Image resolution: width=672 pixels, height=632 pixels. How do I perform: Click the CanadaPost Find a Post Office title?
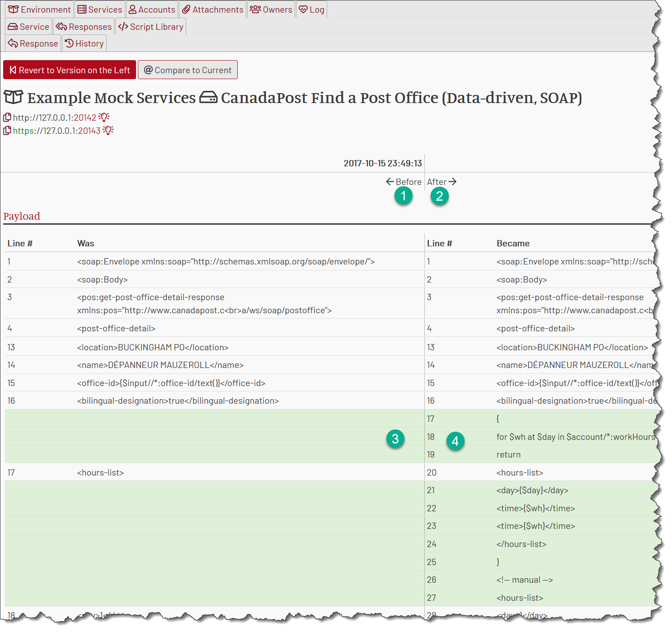(x=401, y=98)
